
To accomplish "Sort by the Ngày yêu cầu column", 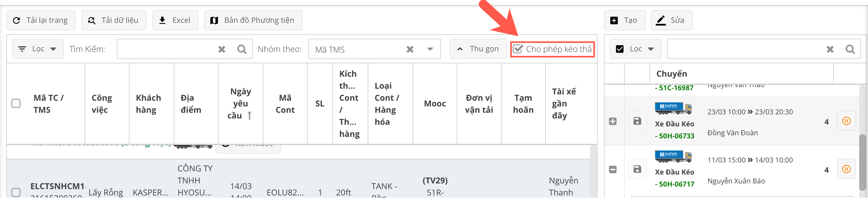I will click(240, 103).
